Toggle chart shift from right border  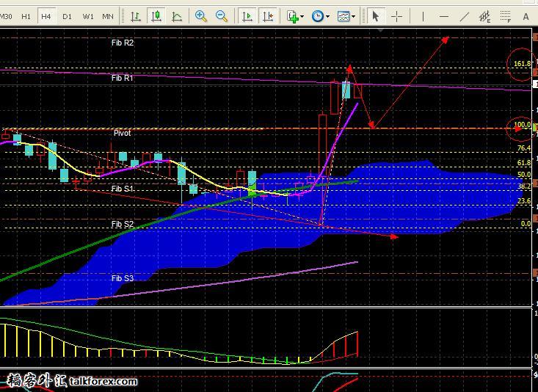point(269,15)
